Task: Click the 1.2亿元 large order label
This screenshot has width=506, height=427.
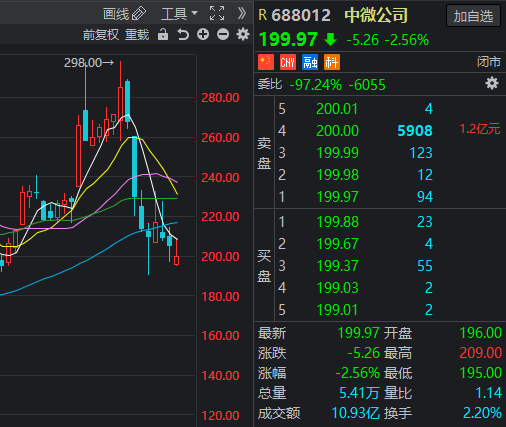Action: click(x=480, y=129)
